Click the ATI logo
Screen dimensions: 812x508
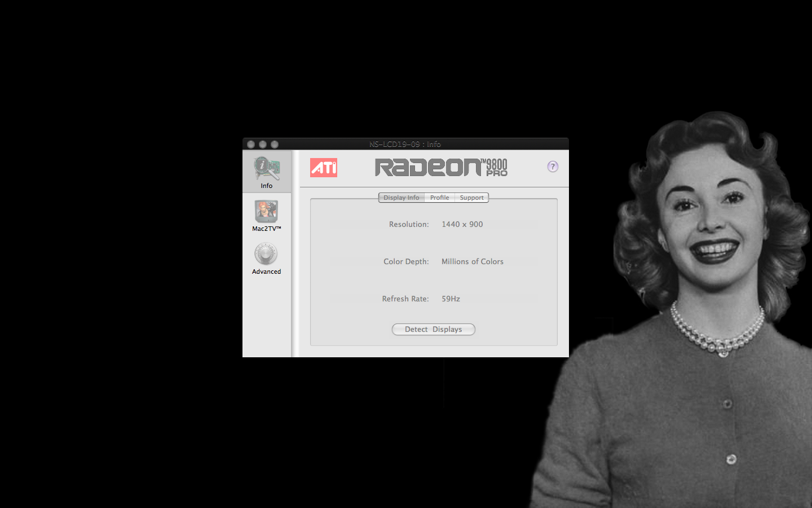pyautogui.click(x=324, y=168)
